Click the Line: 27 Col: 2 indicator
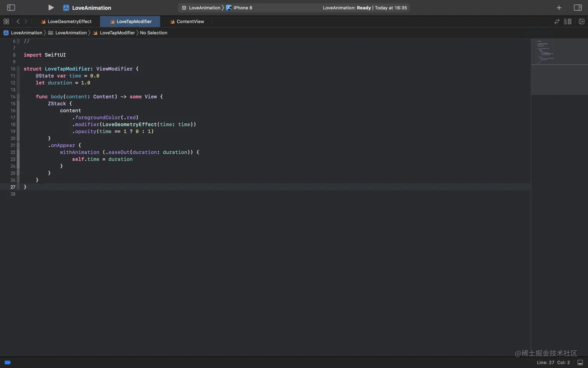The width and height of the screenshot is (588, 368). [553, 363]
